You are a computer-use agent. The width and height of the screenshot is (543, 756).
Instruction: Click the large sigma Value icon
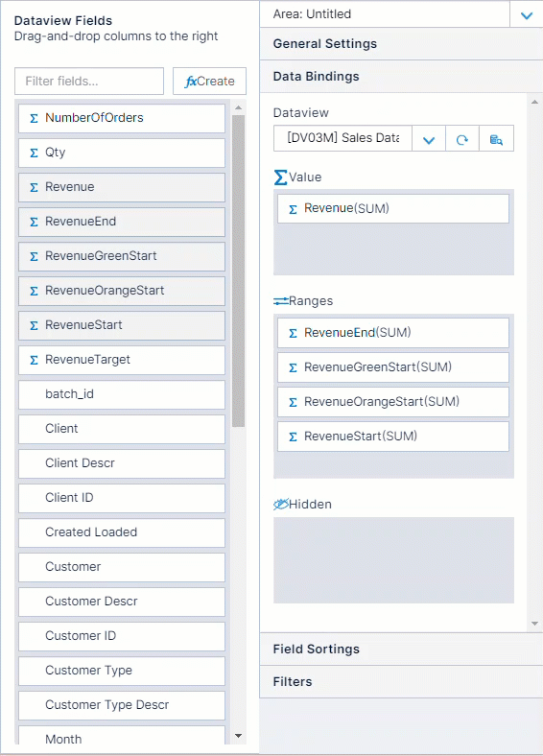click(281, 177)
